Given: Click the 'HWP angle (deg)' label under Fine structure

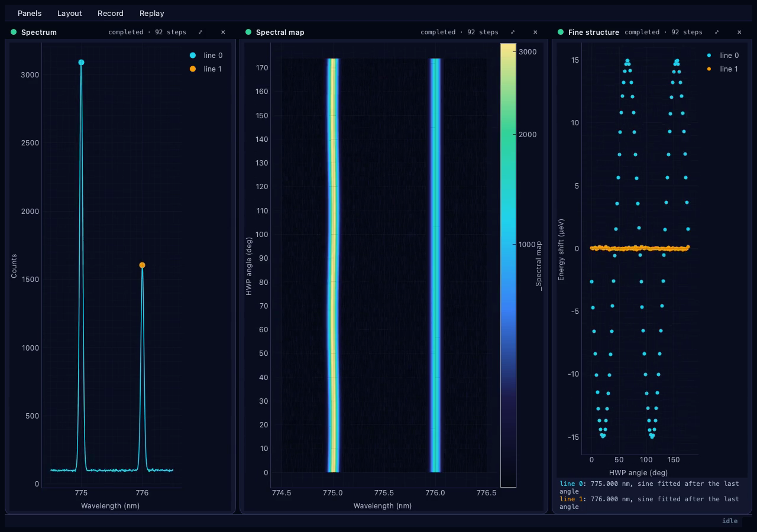Looking at the screenshot, I should coord(638,472).
